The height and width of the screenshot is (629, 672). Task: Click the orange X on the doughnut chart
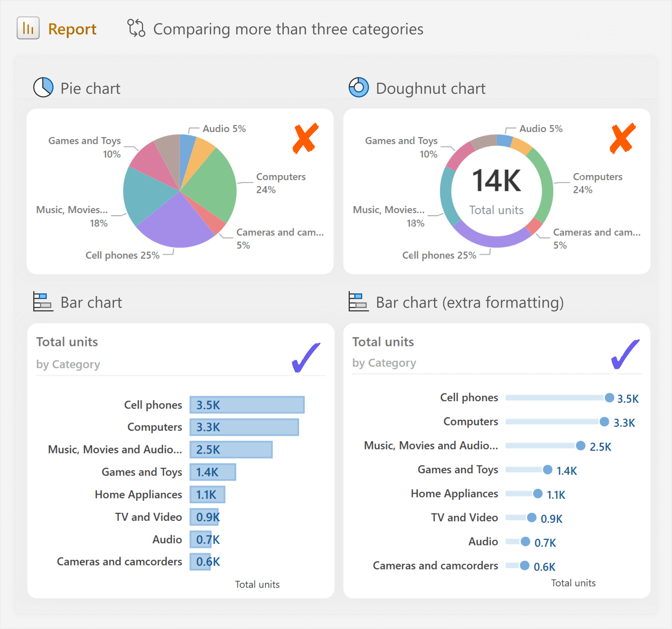[x=622, y=138]
